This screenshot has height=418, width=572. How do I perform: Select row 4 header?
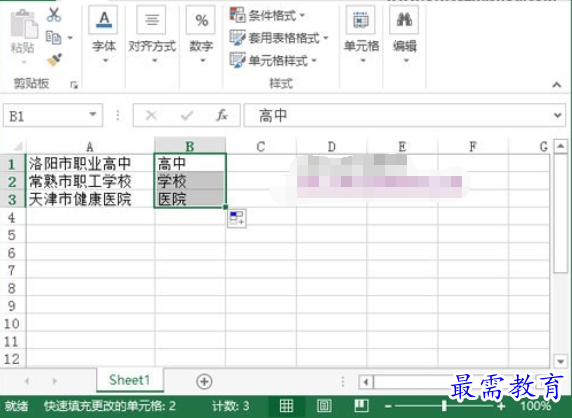12,217
